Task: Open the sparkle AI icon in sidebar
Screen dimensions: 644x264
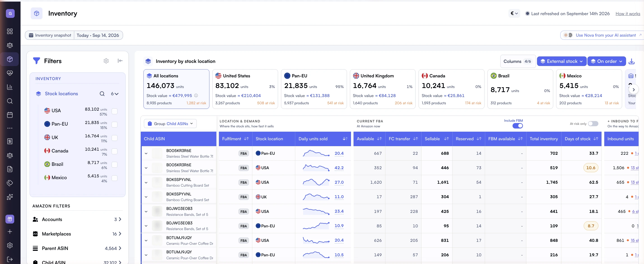Action: [x=10, y=197]
